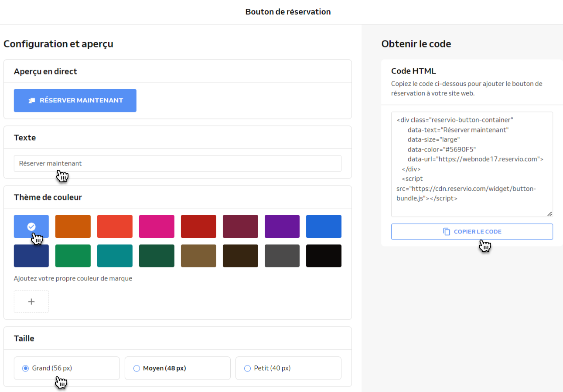Select the pink color swatch
563x392 pixels.
pos(157,226)
